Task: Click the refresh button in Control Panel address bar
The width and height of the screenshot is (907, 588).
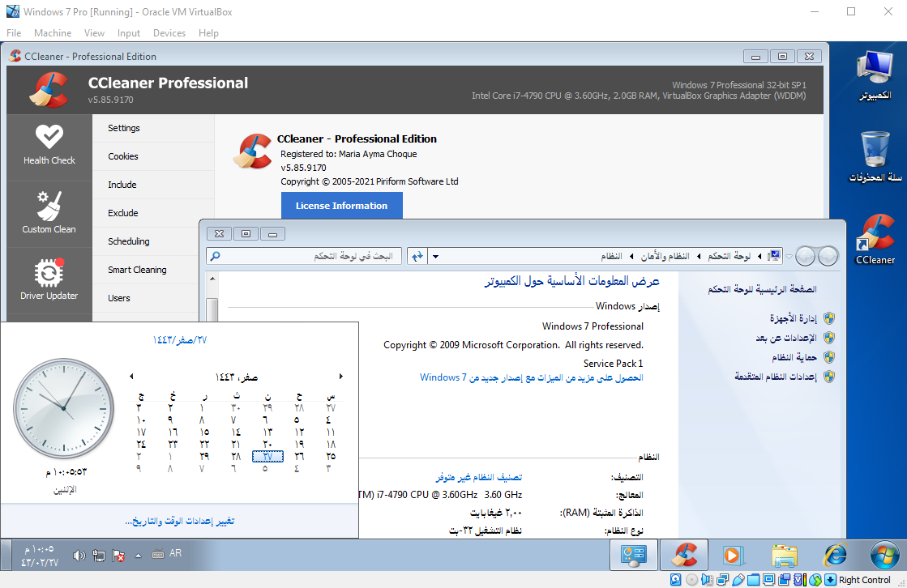Action: [x=417, y=256]
